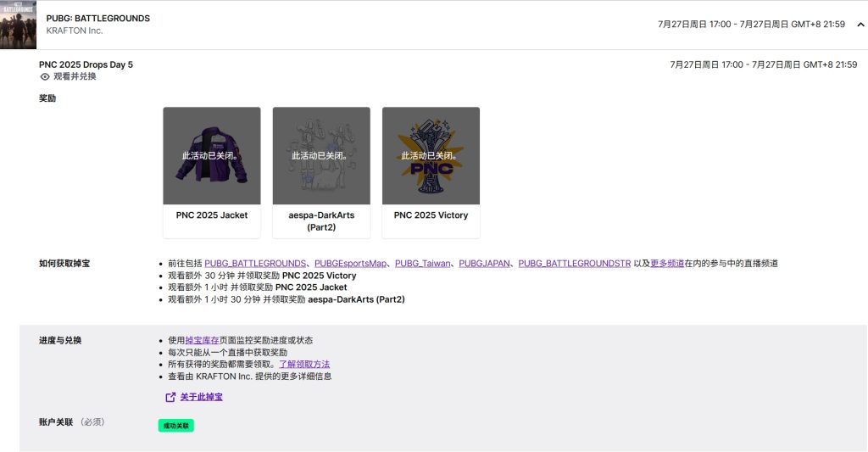Open the PNC 2025 Victory reward image

[431, 156]
